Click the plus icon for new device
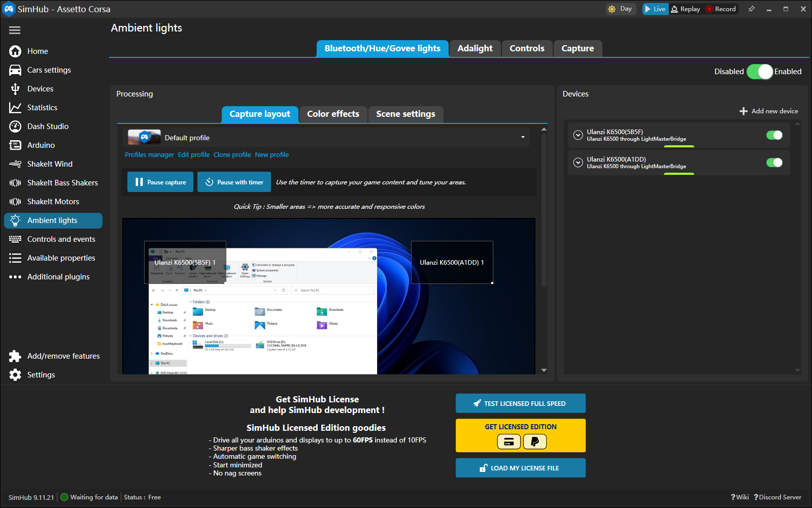 tap(743, 111)
